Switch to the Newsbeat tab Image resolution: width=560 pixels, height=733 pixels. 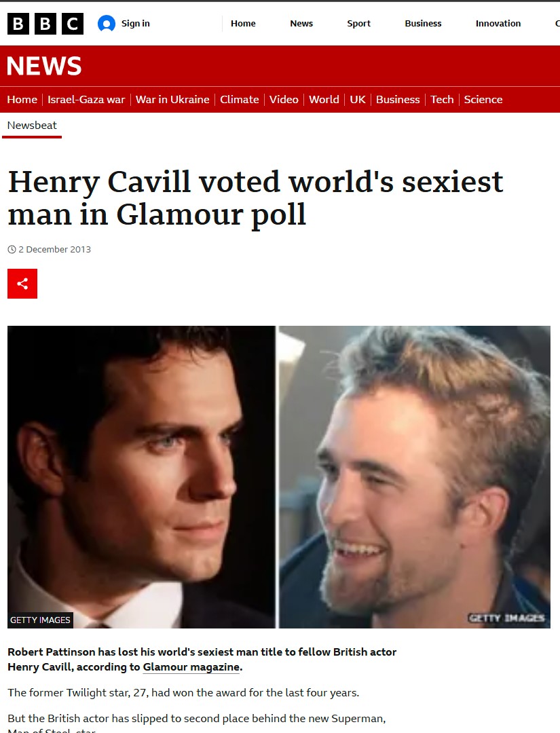(x=32, y=126)
